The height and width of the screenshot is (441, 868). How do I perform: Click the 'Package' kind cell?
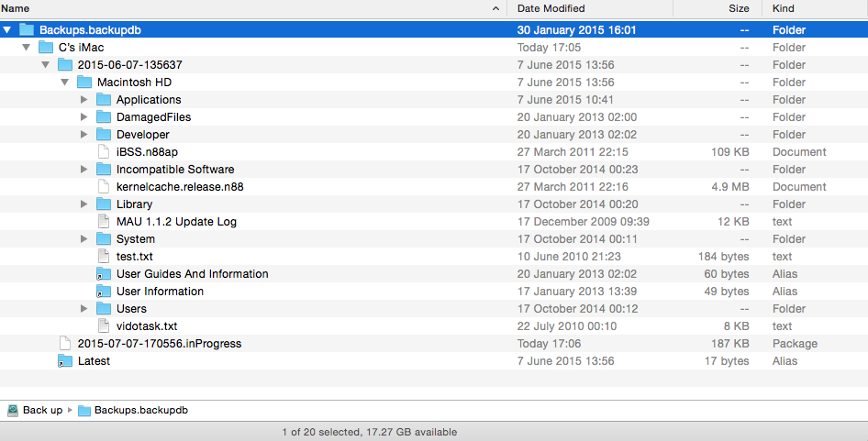pyautogui.click(x=795, y=344)
